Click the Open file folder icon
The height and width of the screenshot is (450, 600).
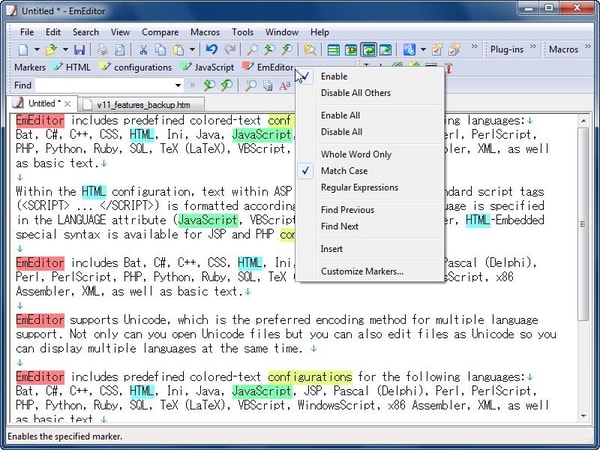(51, 50)
